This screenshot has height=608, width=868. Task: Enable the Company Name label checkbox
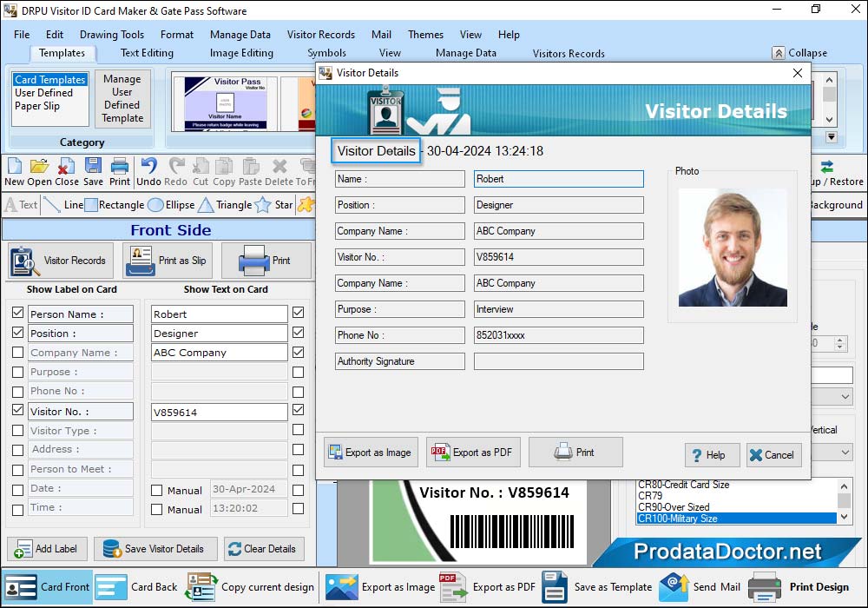point(17,352)
